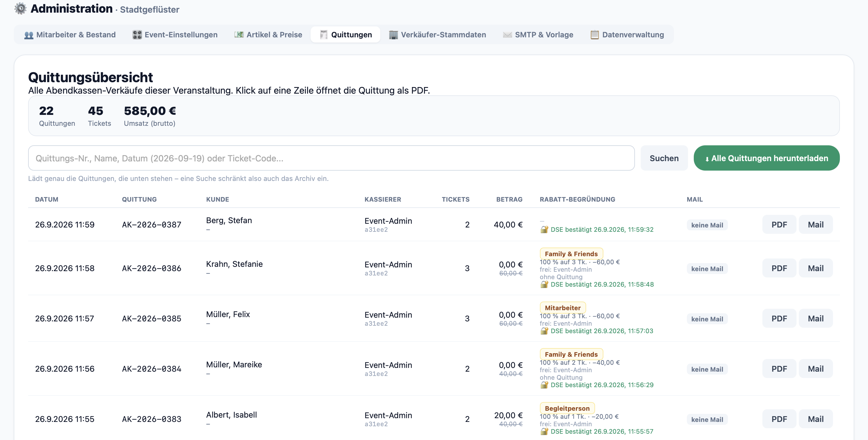Screen dimensions: 868x440
Task: Download all receipts with Alle Quittungen herunterladen
Action: [x=766, y=158]
